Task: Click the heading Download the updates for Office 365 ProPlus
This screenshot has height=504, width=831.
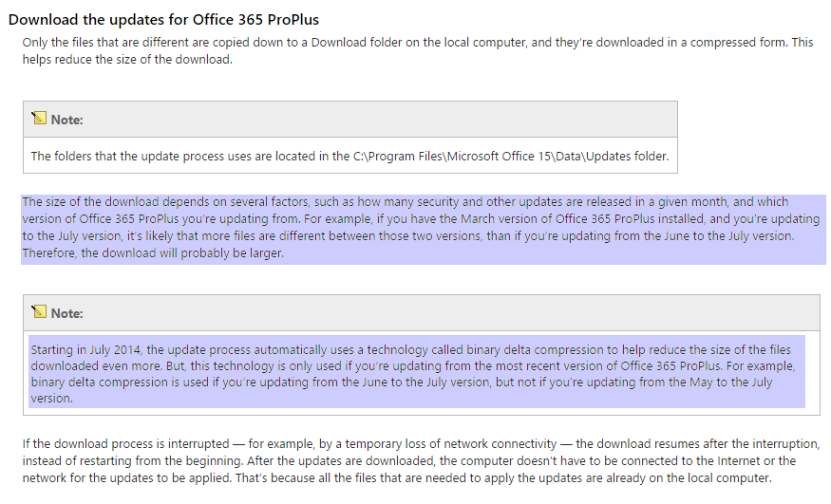Action: [163, 20]
